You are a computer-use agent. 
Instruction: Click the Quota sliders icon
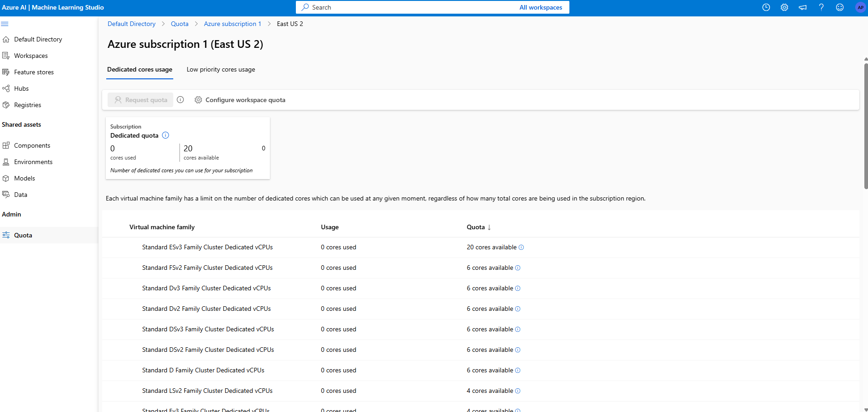pyautogui.click(x=6, y=235)
